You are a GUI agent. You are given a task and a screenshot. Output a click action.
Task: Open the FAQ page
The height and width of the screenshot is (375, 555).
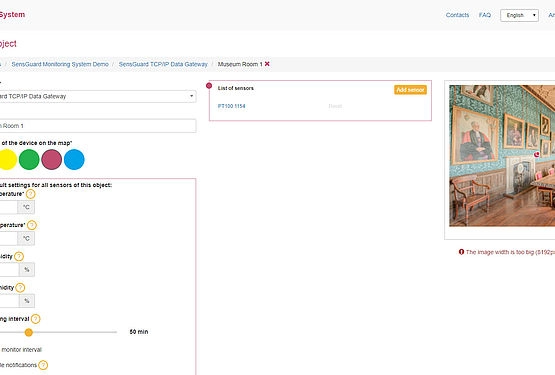485,15
